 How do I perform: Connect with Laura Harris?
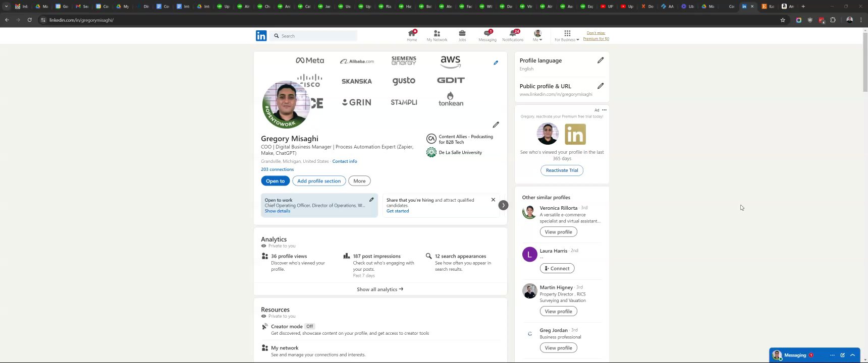point(557,268)
